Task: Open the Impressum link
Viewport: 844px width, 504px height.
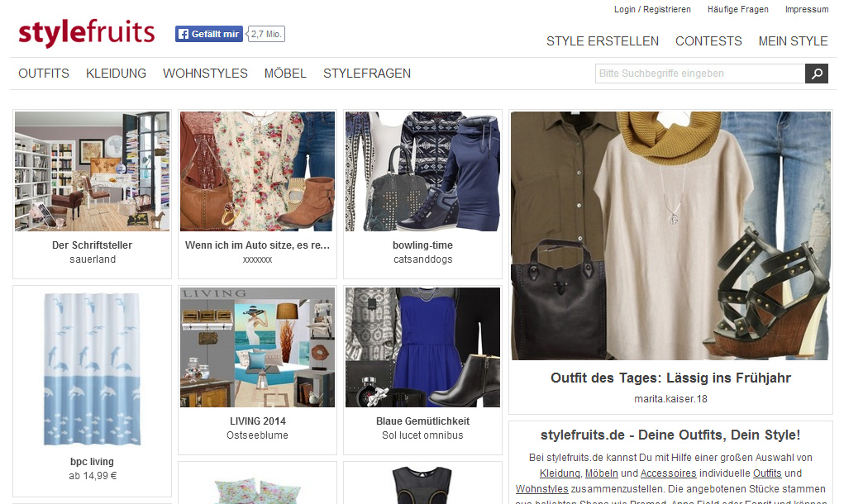Action: [x=806, y=10]
